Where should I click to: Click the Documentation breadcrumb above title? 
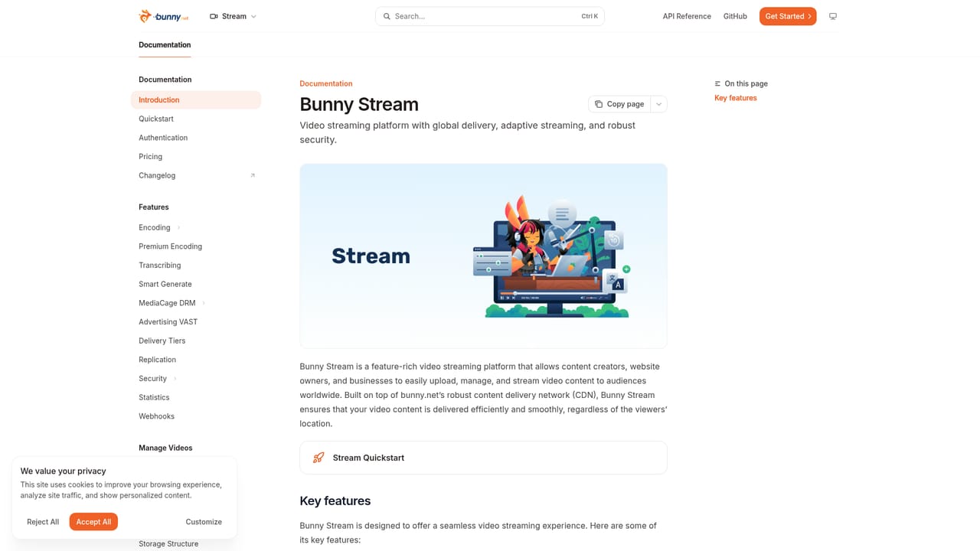tap(326, 83)
